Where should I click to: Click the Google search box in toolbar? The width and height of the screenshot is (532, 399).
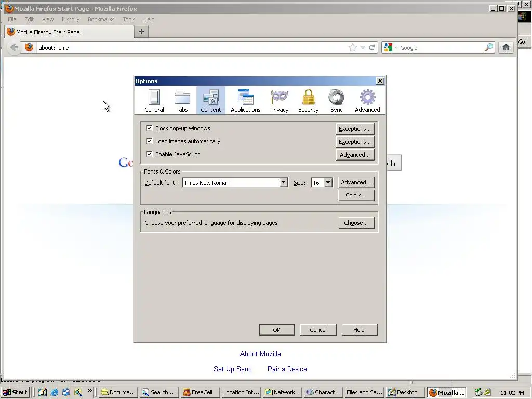pos(441,47)
